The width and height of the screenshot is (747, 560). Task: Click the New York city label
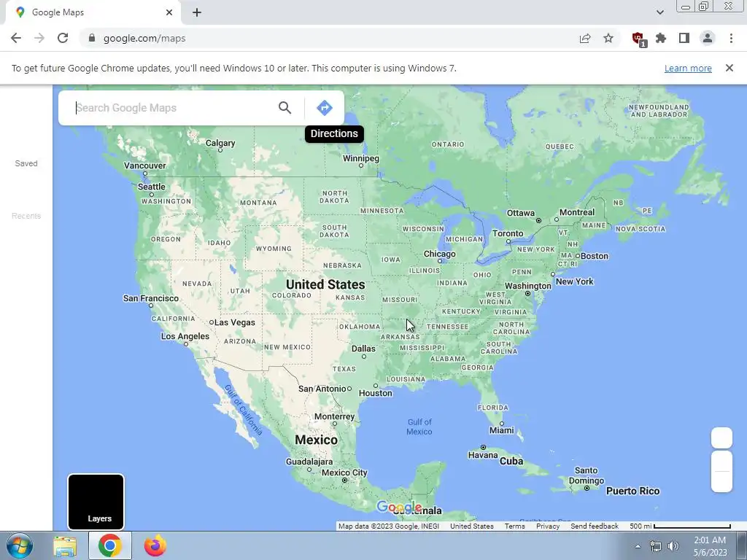[x=575, y=281]
